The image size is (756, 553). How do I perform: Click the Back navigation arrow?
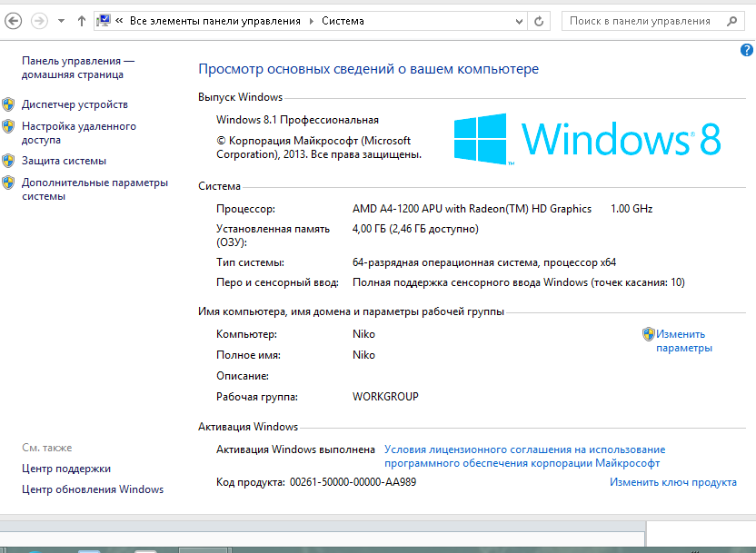pos(13,21)
